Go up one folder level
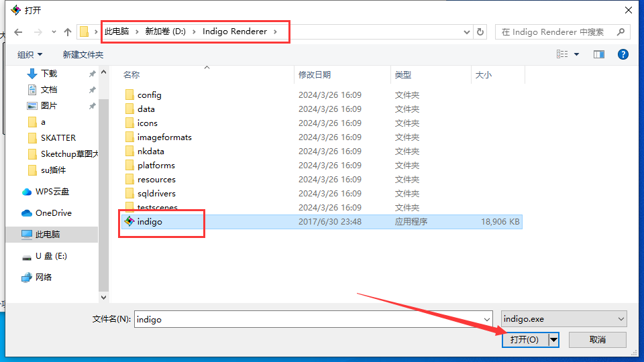The image size is (644, 362). 68,32
